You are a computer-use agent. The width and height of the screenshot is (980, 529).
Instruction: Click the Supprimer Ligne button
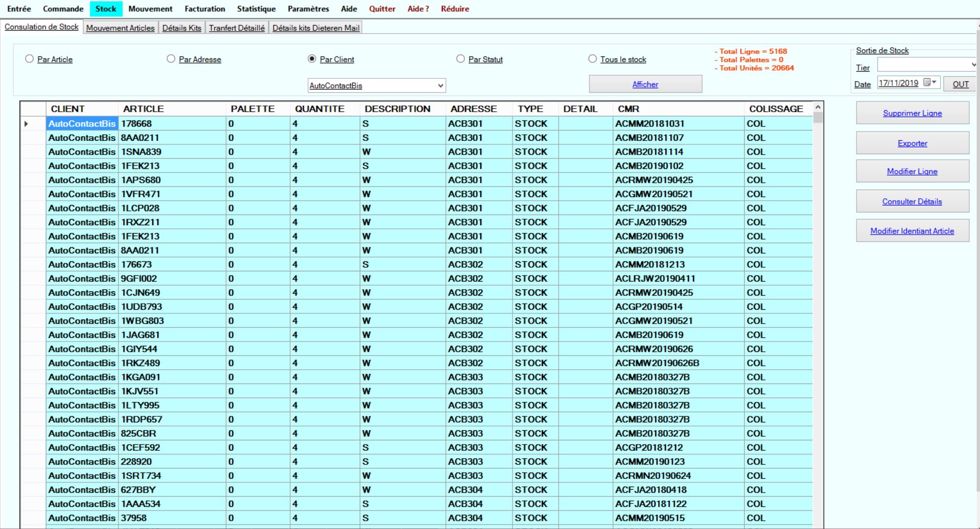click(912, 113)
